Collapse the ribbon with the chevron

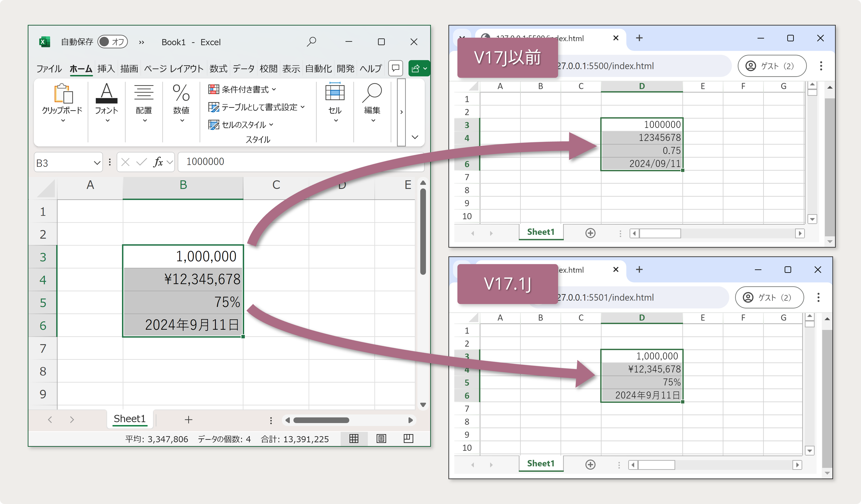415,137
